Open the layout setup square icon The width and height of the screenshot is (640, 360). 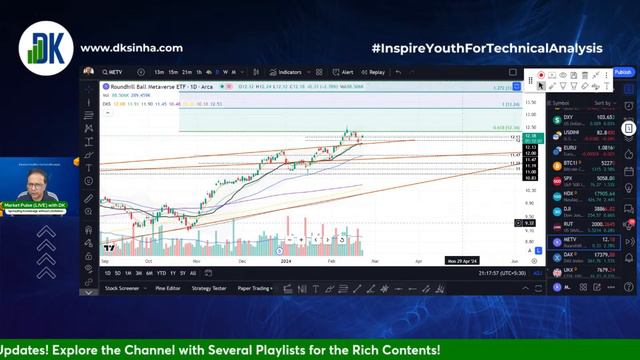(x=513, y=72)
